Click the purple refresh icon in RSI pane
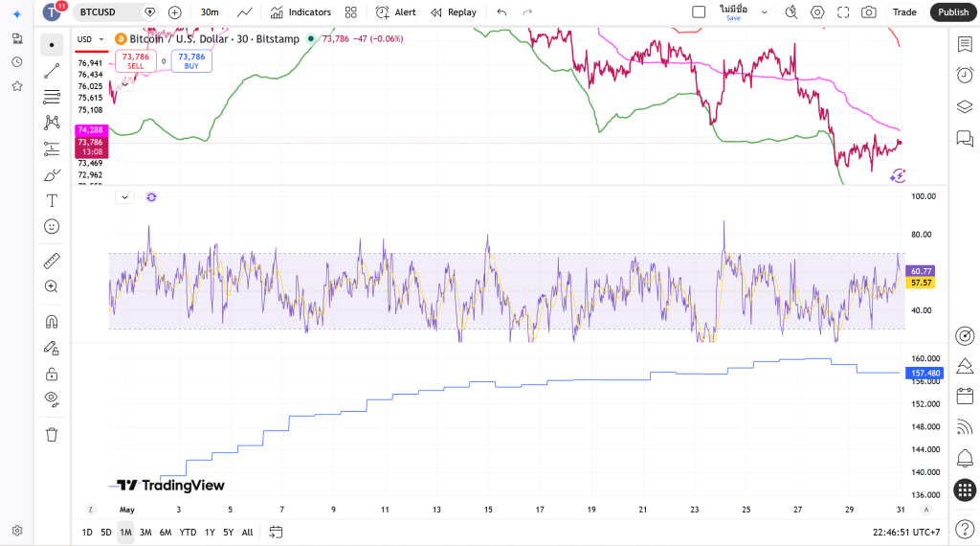The width and height of the screenshot is (980, 546). tap(151, 197)
